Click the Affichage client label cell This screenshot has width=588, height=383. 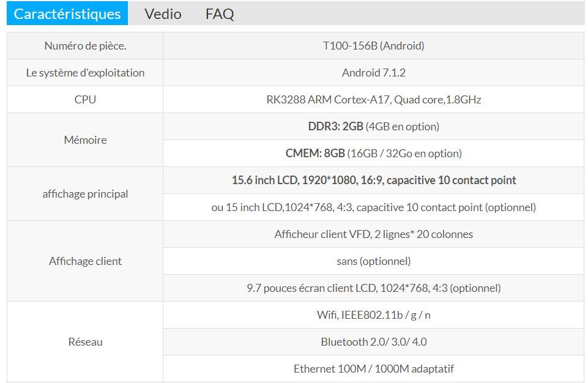(85, 261)
